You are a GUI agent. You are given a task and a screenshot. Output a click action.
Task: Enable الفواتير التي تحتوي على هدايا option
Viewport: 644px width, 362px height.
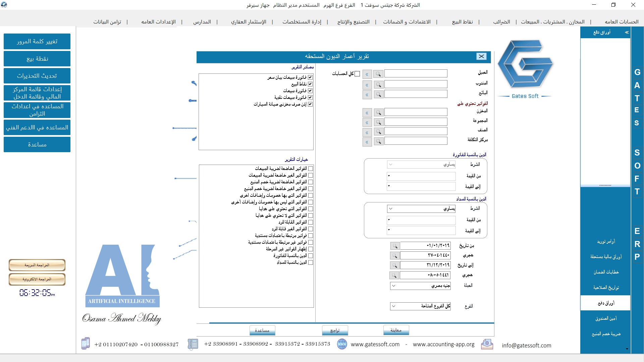tap(311, 208)
